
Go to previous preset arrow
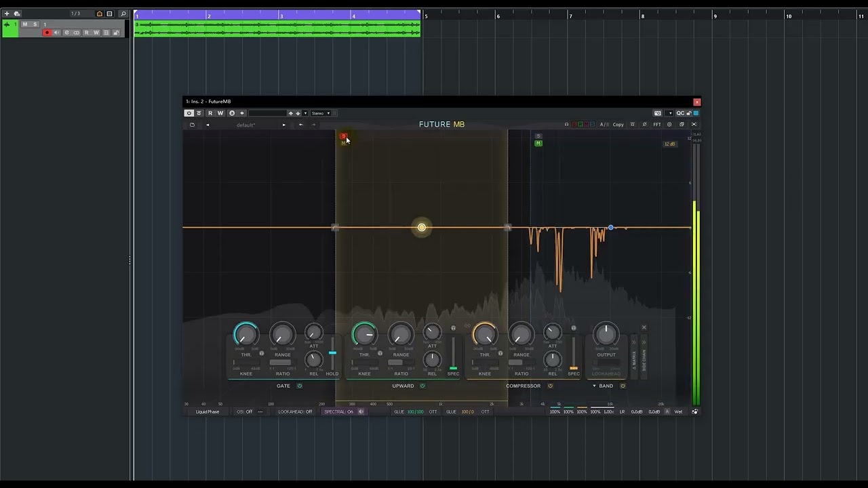point(208,125)
